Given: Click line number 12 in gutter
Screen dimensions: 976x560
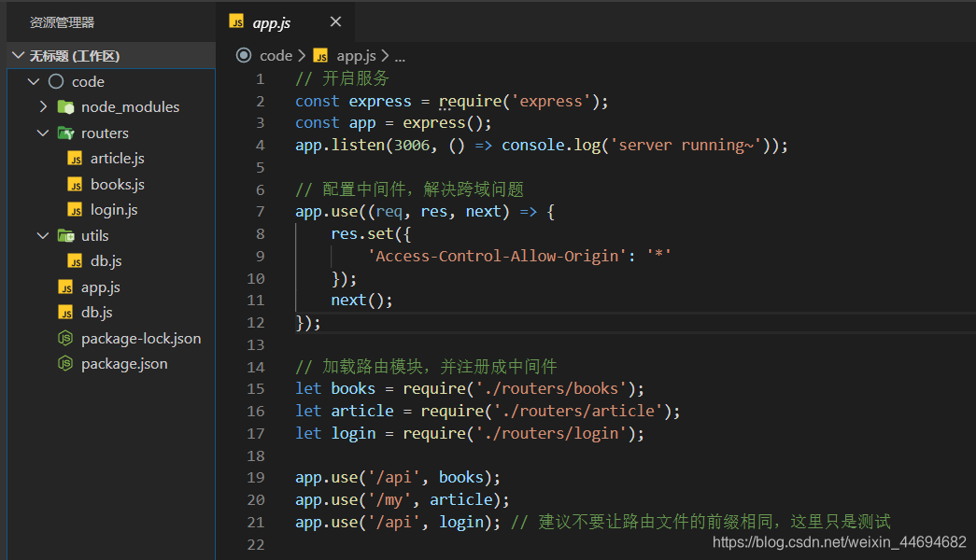Looking at the screenshot, I should (x=256, y=323).
